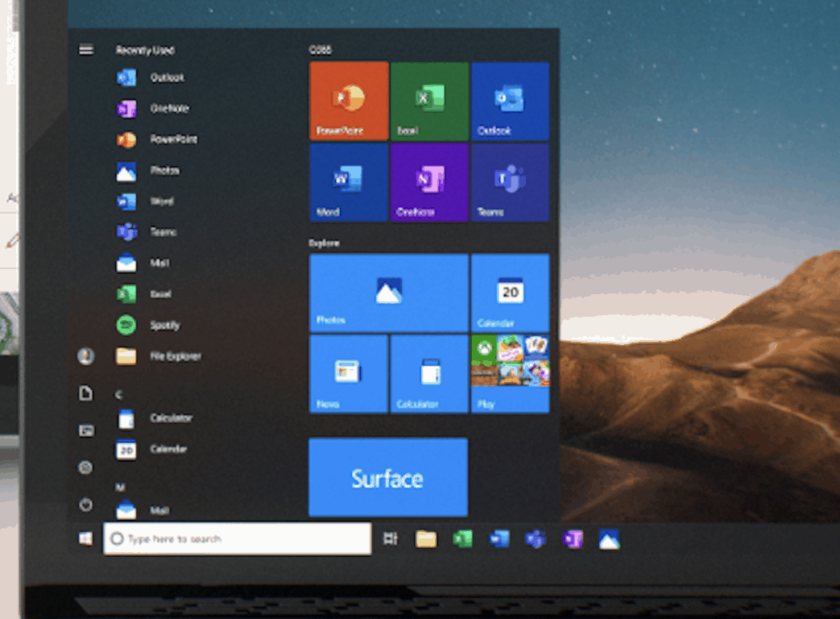This screenshot has width=840, height=619.
Task: Open Photos from the Recently Used list
Action: 148,170
